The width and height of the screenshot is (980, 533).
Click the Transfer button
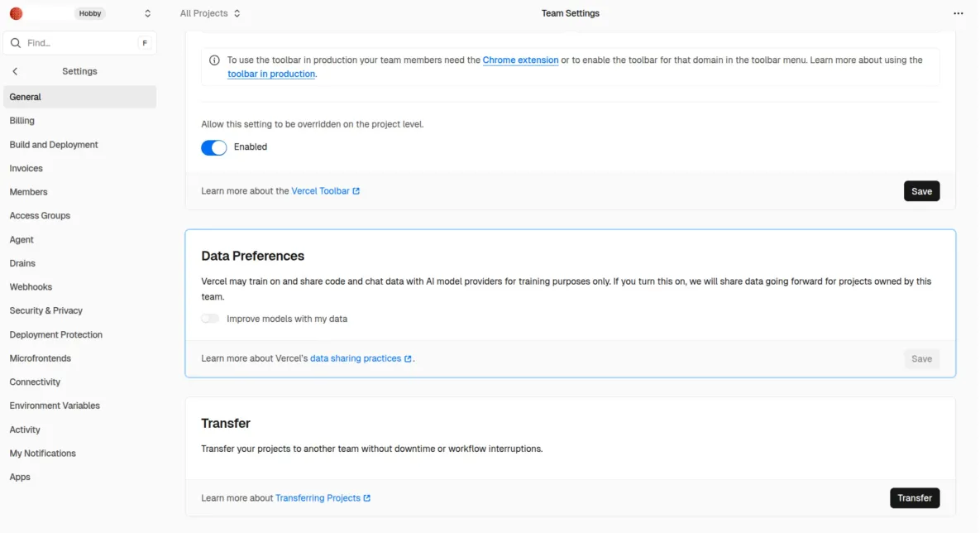pos(915,498)
